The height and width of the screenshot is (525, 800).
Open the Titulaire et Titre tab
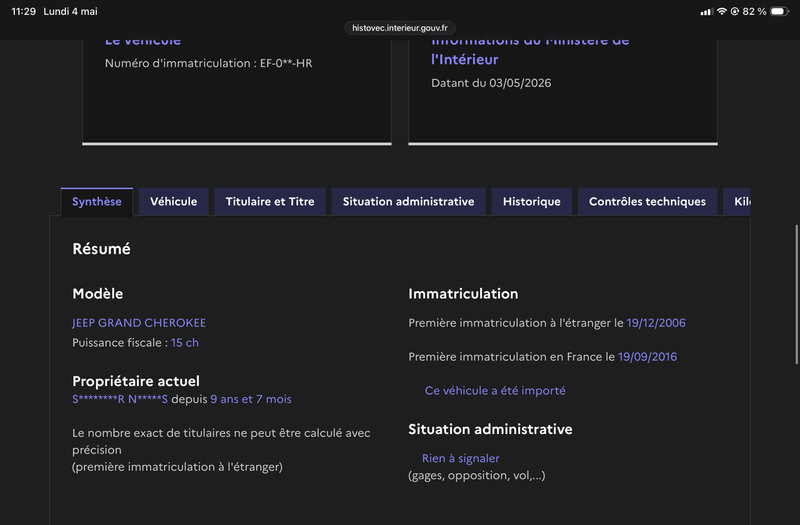click(270, 202)
